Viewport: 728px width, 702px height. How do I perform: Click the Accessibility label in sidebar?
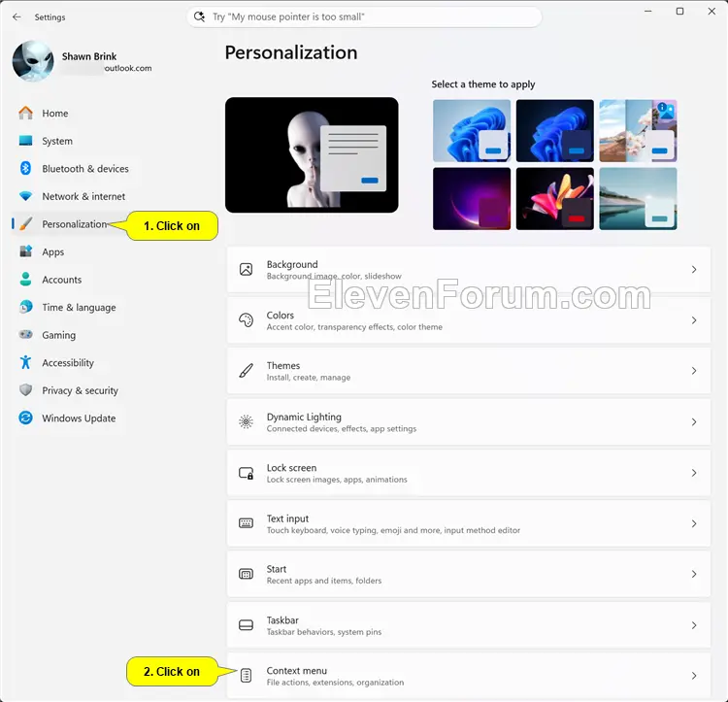pyautogui.click(x=68, y=362)
